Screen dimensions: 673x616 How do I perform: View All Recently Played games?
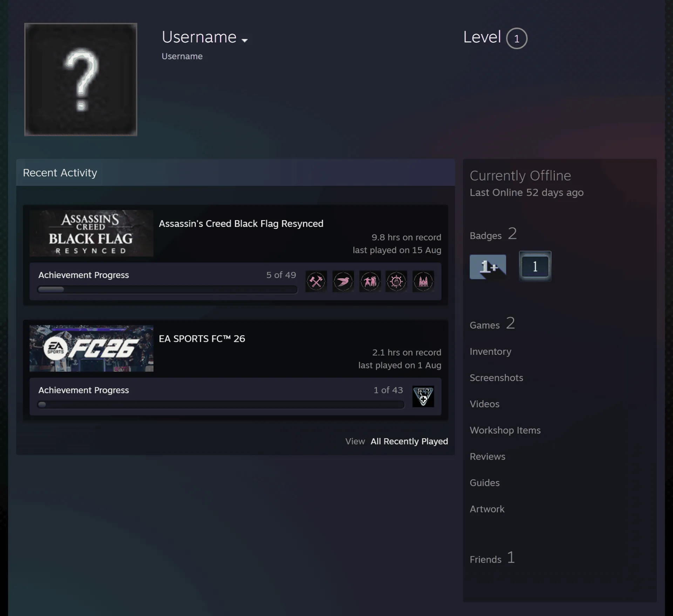pyautogui.click(x=409, y=441)
